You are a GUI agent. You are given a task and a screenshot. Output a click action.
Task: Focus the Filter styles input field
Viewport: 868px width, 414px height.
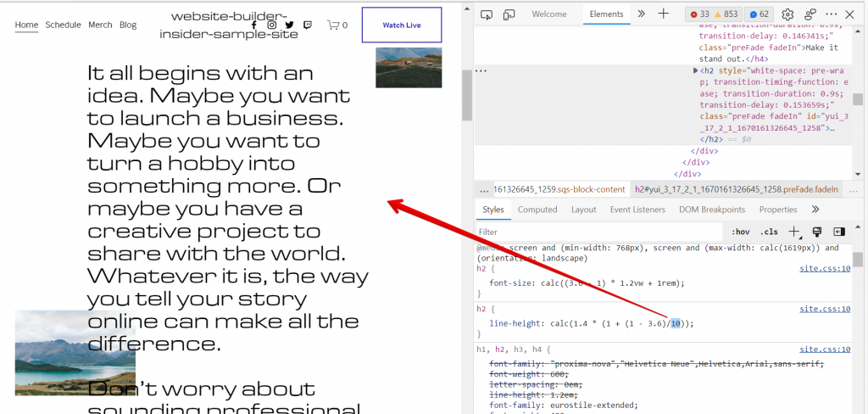pyautogui.click(x=593, y=232)
